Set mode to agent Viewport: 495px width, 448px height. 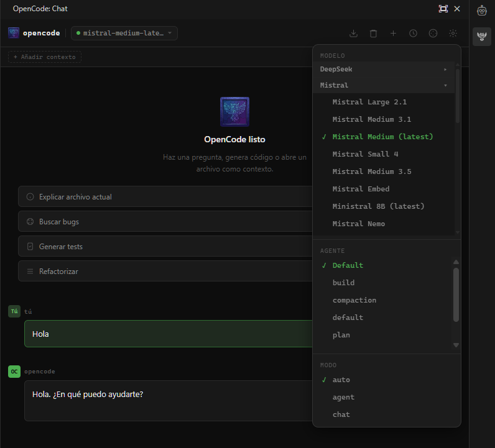pyautogui.click(x=387, y=397)
